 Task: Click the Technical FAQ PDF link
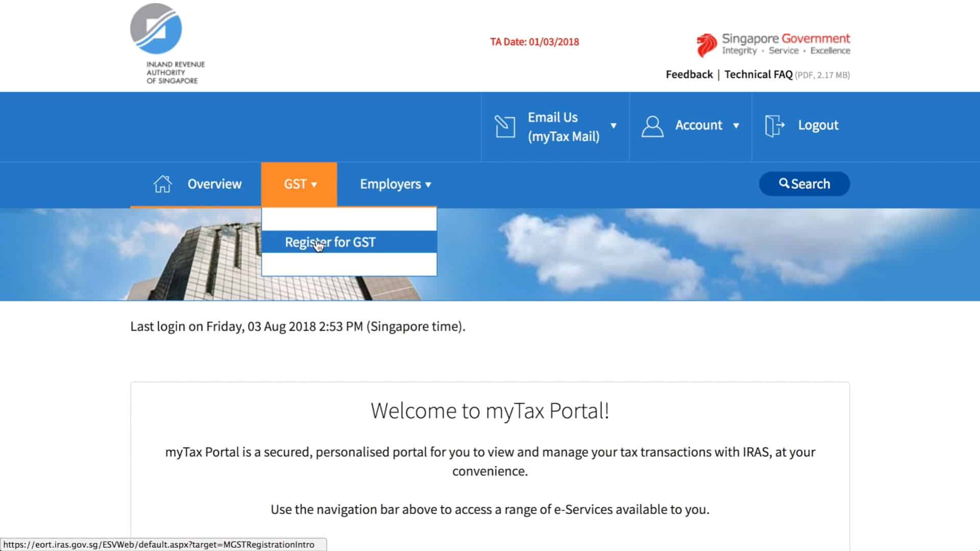tap(758, 74)
